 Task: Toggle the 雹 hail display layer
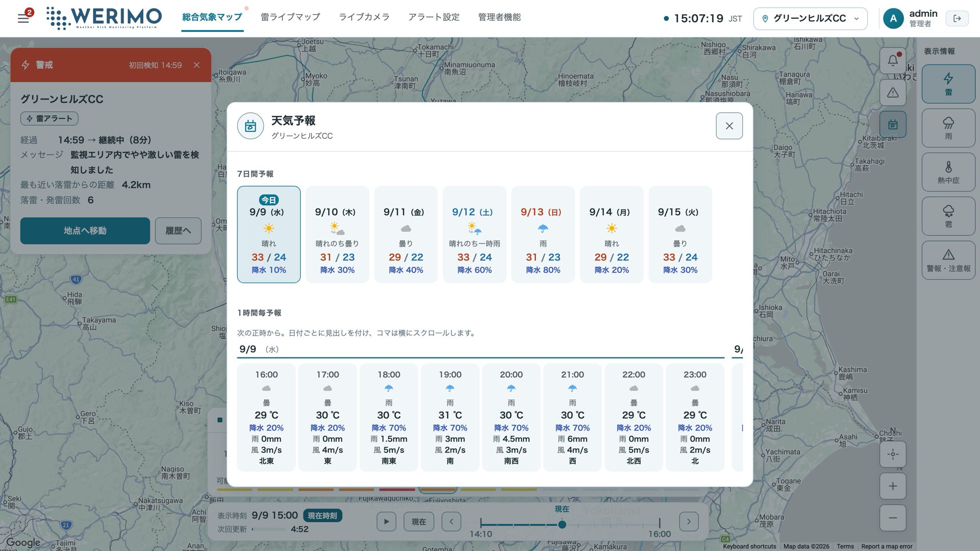pos(948,216)
